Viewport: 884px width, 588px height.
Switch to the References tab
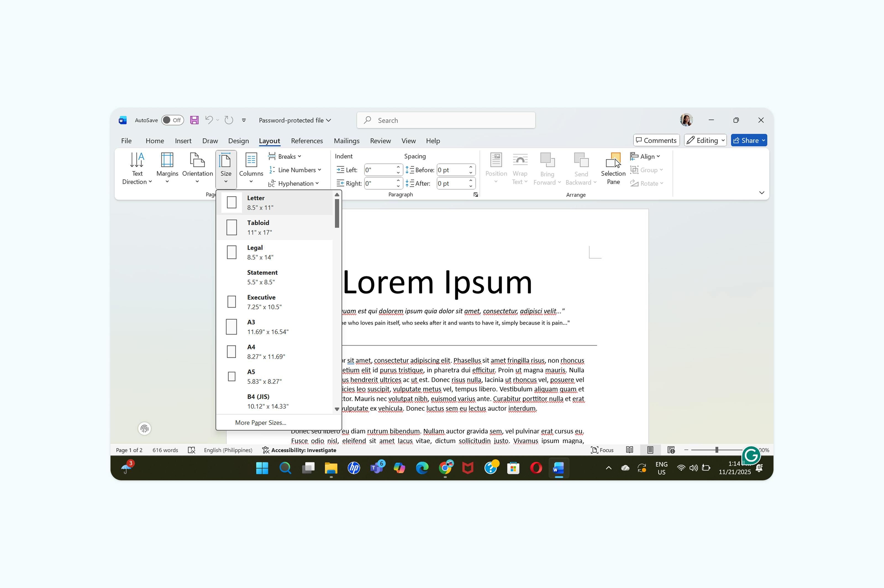point(307,141)
